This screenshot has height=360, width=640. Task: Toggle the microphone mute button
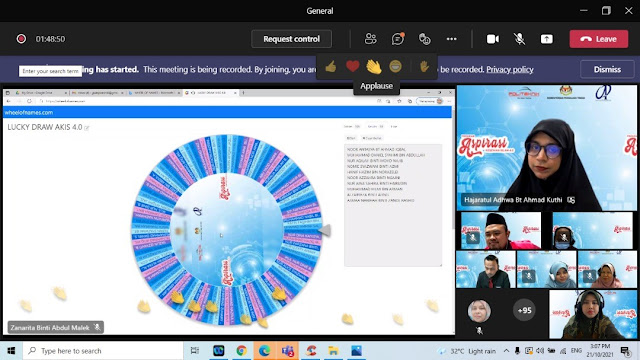coord(519,39)
